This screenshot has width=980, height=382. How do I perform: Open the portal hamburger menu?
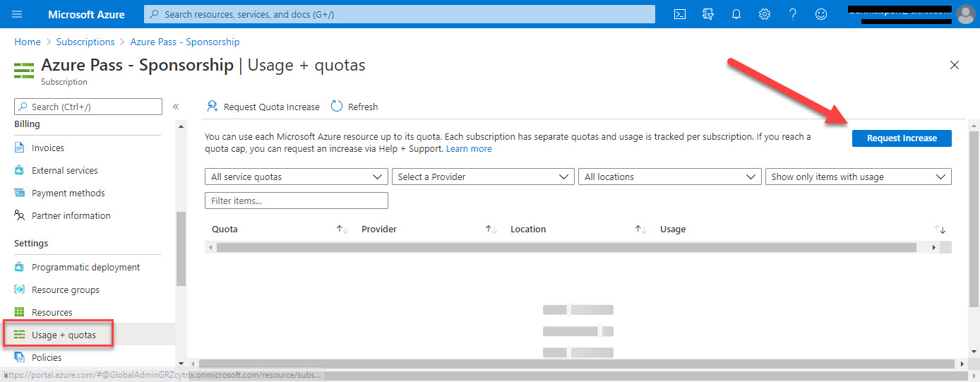pyautogui.click(x=17, y=14)
